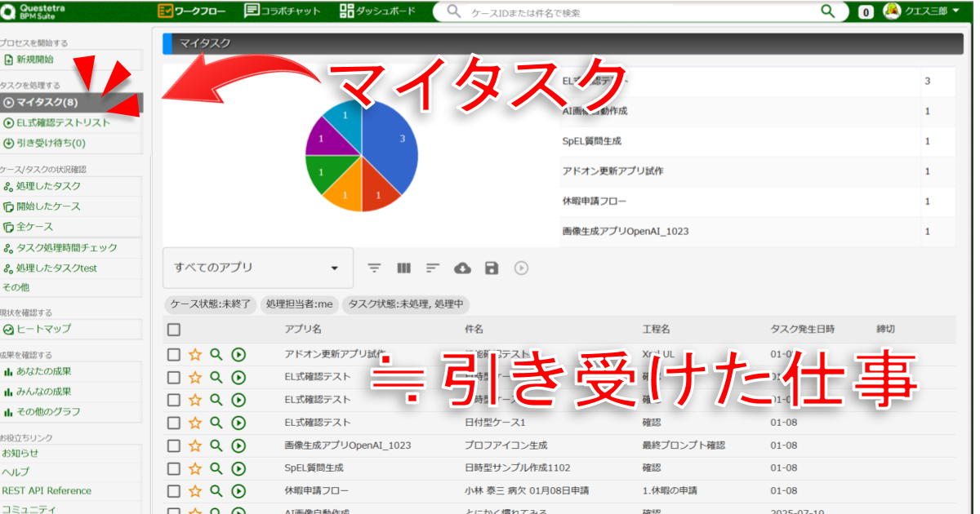Star the SpEL質問生成 task
980x514 pixels.
click(x=195, y=468)
